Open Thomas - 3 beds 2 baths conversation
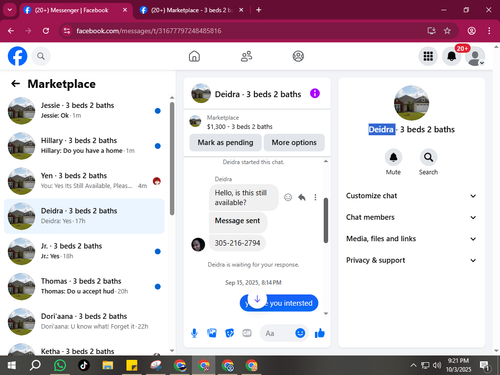500x375 pixels. point(84,286)
